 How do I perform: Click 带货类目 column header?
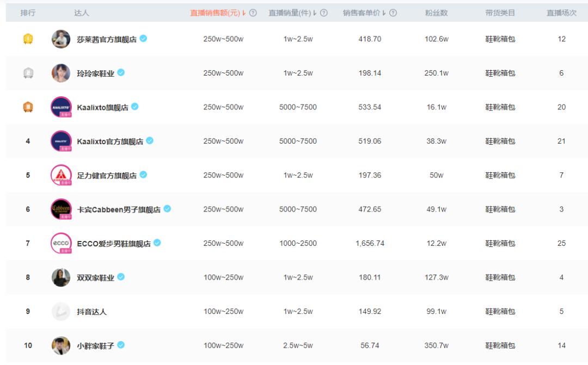pyautogui.click(x=500, y=13)
